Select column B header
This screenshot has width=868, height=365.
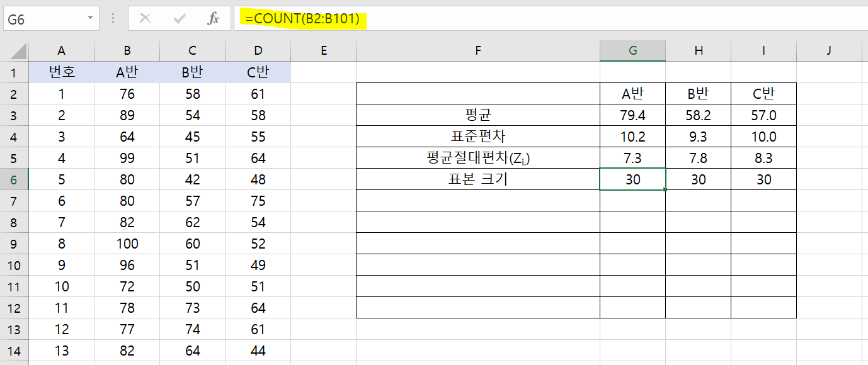point(127,51)
